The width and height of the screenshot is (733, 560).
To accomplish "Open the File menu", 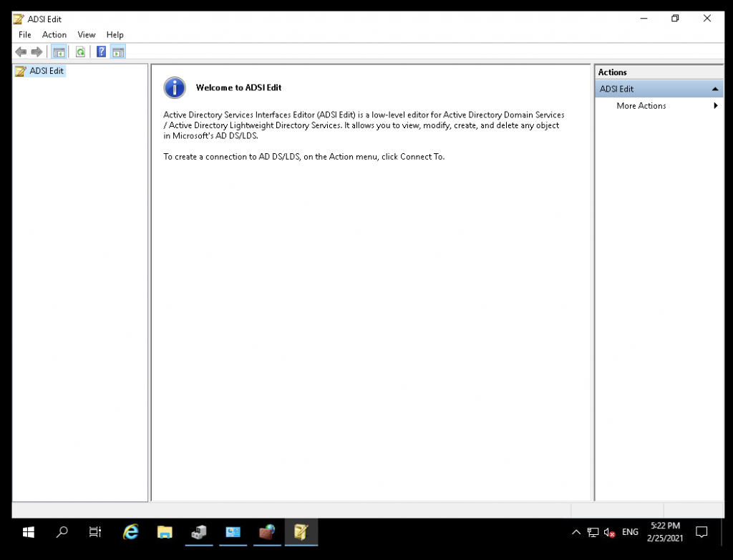I will pos(25,34).
